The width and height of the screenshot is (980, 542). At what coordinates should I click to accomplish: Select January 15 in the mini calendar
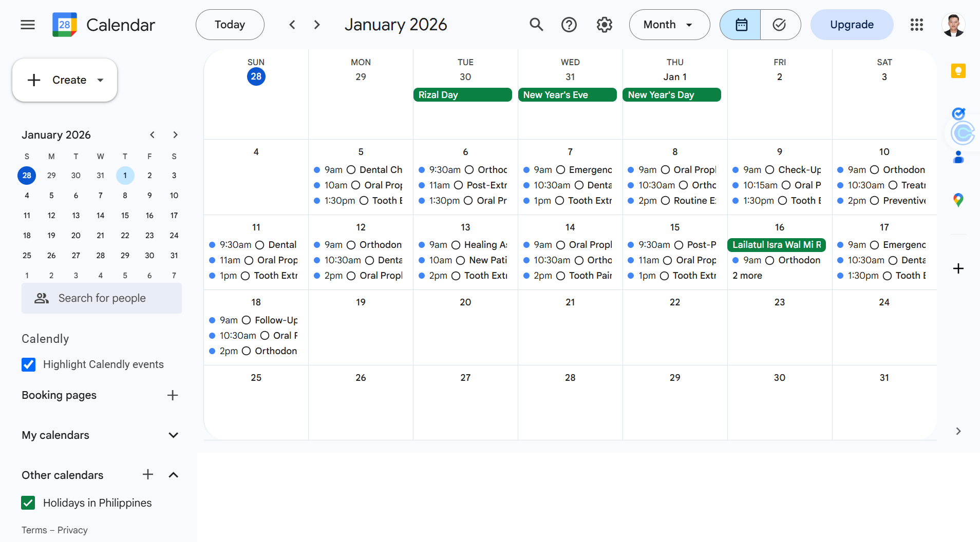click(125, 216)
